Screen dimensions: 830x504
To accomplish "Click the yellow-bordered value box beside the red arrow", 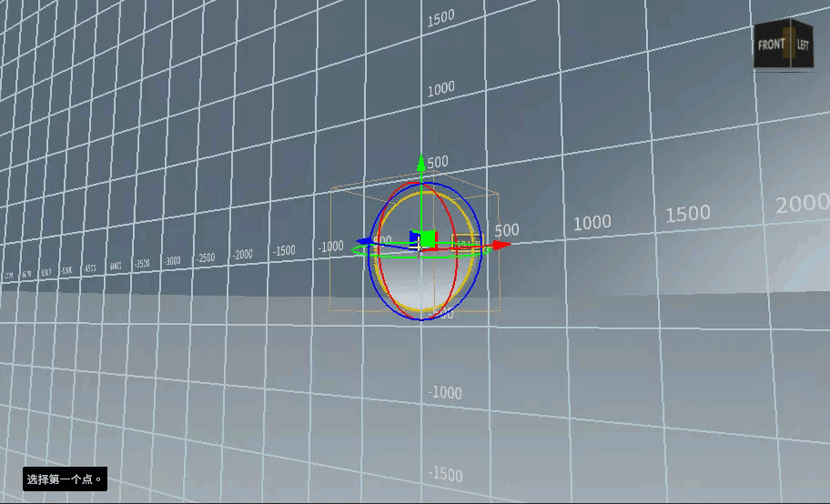I will tap(467, 243).
